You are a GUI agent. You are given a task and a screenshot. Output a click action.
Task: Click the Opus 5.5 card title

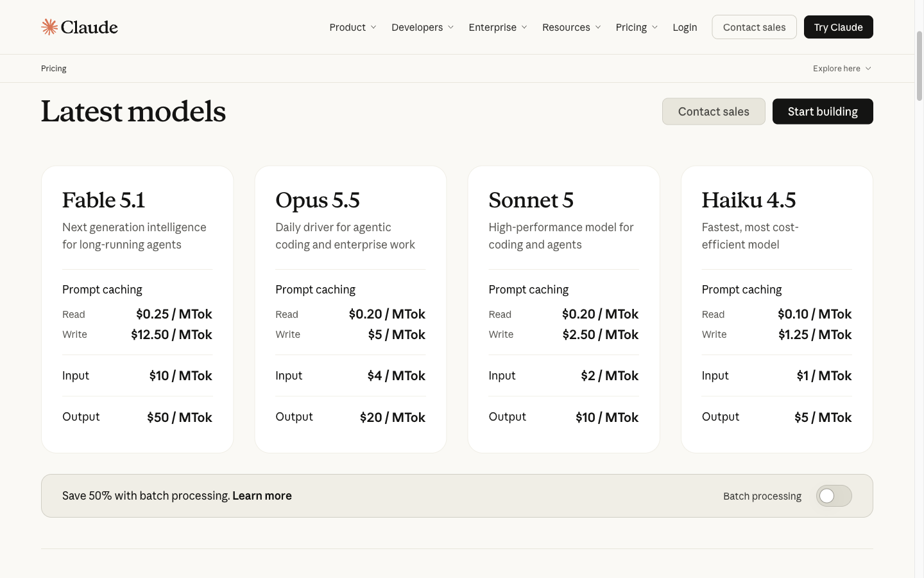[x=318, y=200]
